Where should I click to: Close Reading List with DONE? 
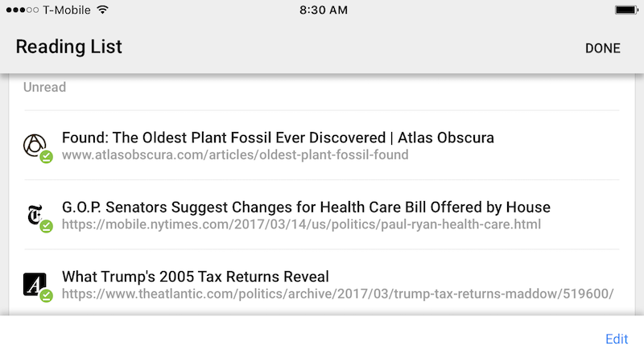[602, 48]
